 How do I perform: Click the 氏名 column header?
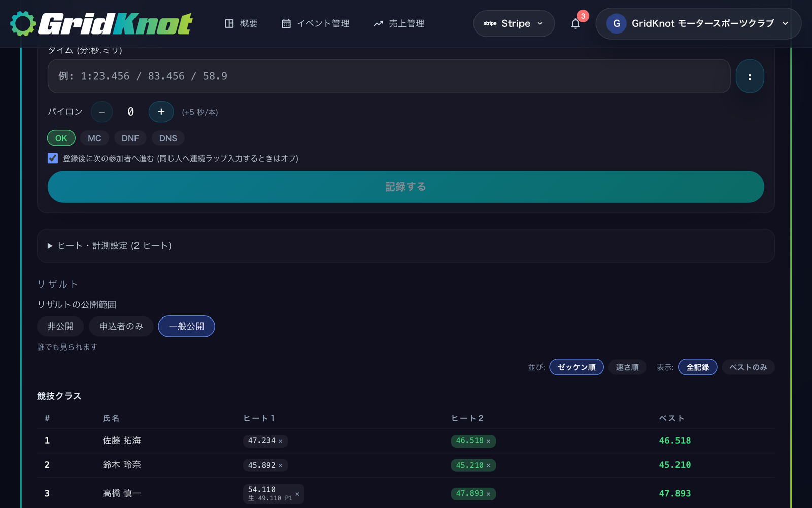pyautogui.click(x=111, y=418)
